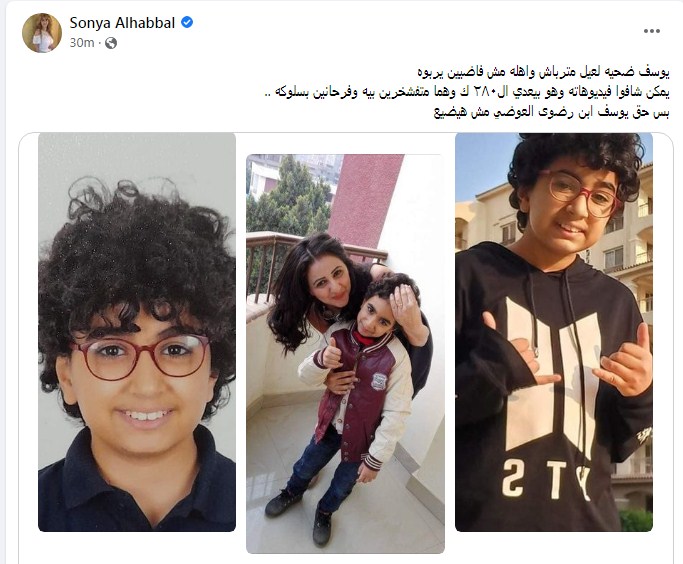
Task: Open the three-dot post options menu
Action: (651, 31)
